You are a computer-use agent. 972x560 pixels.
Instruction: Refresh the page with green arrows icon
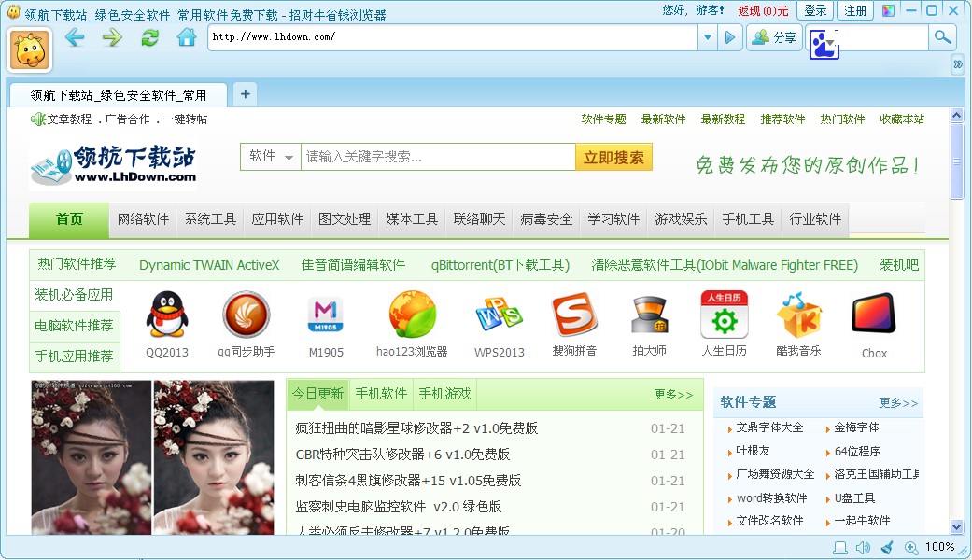[149, 37]
